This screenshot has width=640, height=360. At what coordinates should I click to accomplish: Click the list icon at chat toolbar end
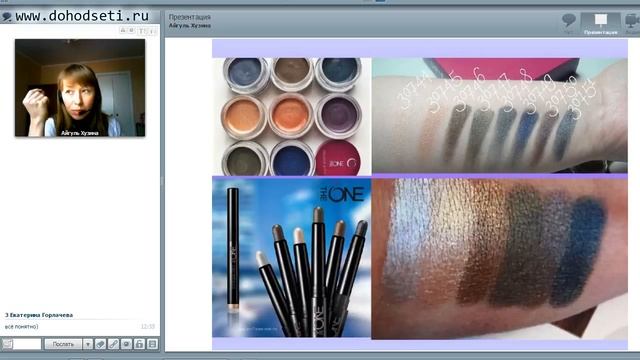(153, 344)
